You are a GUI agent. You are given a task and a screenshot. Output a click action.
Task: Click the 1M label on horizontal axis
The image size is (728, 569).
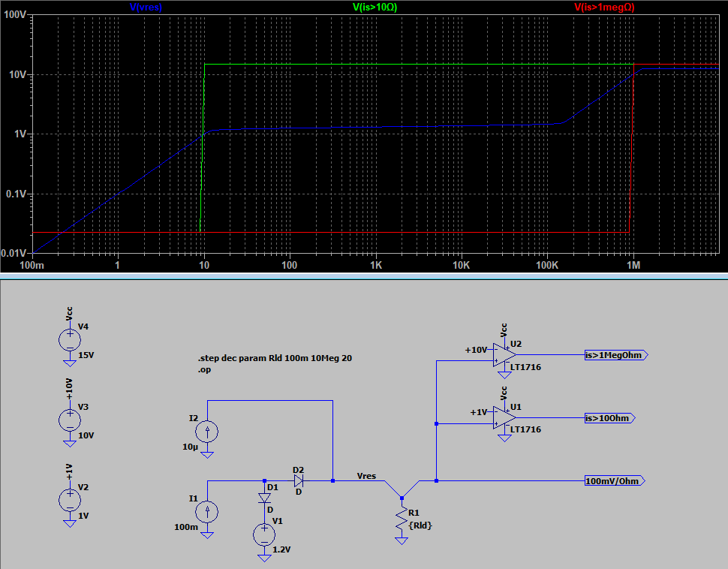(633, 265)
